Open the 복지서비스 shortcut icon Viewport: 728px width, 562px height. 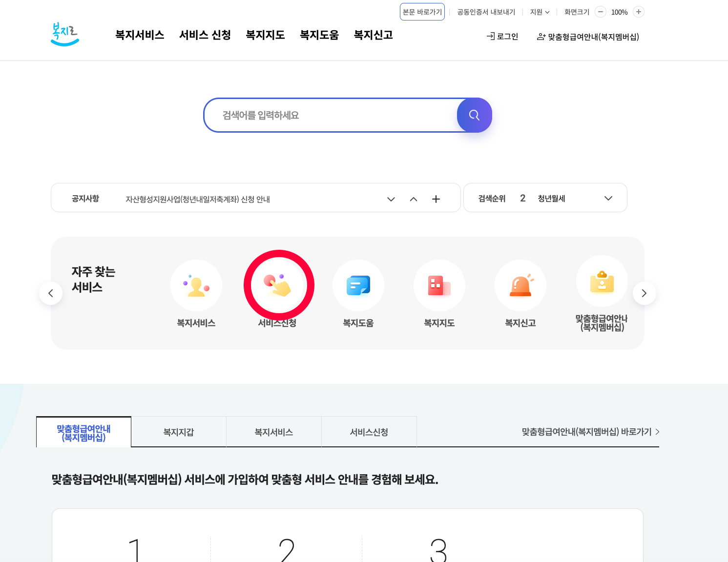196,285
